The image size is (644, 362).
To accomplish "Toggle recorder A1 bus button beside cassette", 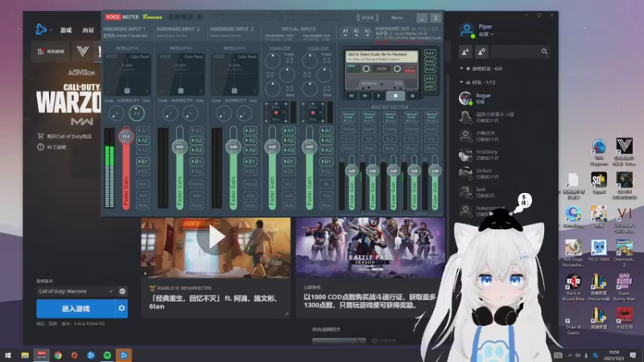I will [430, 53].
